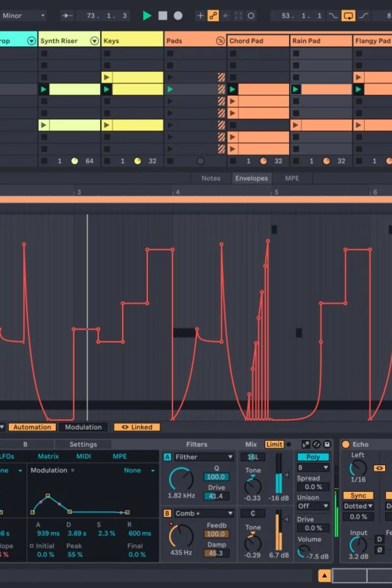Stop clips on the Synth Riser track
This screenshot has width=392, height=588.
point(44,161)
